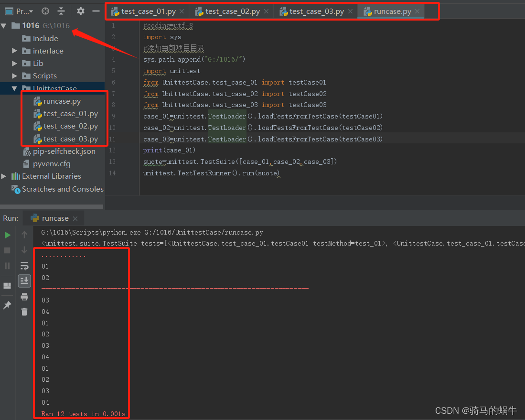This screenshot has width=525, height=420.
Task: Close the test_case_03.py tab
Action: tap(350, 11)
